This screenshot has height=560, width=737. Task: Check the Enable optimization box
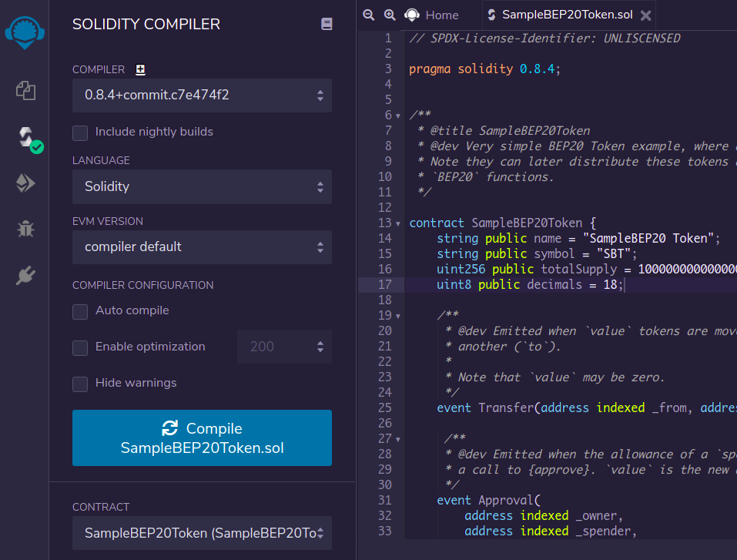click(x=80, y=347)
